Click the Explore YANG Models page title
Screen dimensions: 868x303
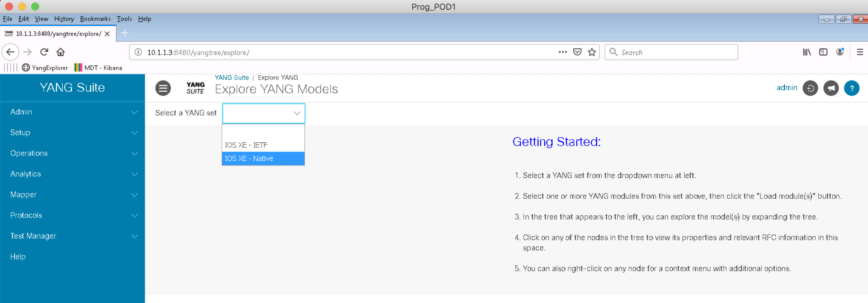point(276,89)
